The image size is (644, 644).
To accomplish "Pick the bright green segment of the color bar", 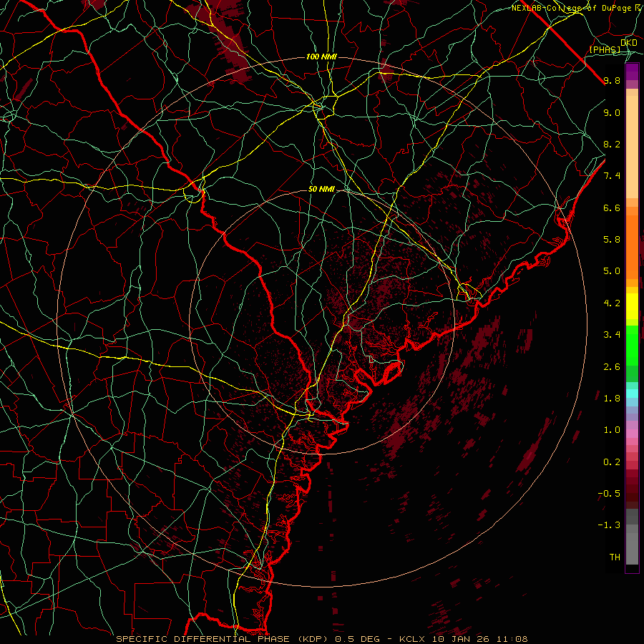I will tap(632, 346).
